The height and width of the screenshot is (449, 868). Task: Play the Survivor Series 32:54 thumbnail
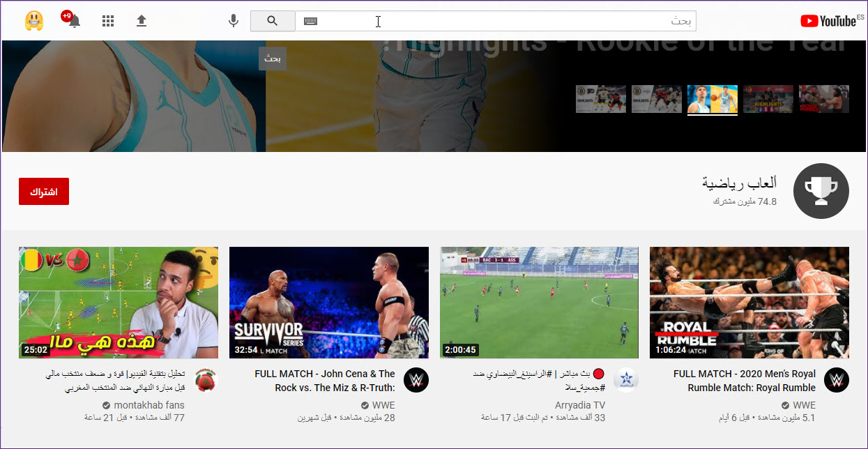pos(329,303)
